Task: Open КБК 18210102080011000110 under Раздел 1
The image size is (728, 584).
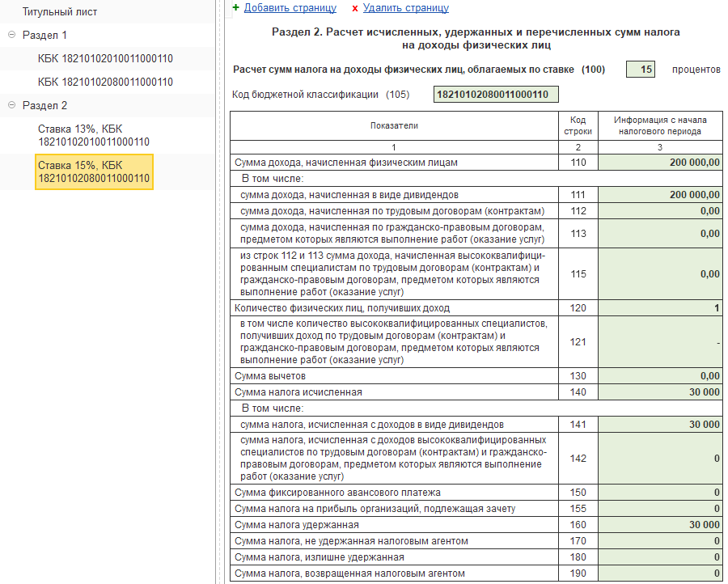Action: pyautogui.click(x=105, y=83)
